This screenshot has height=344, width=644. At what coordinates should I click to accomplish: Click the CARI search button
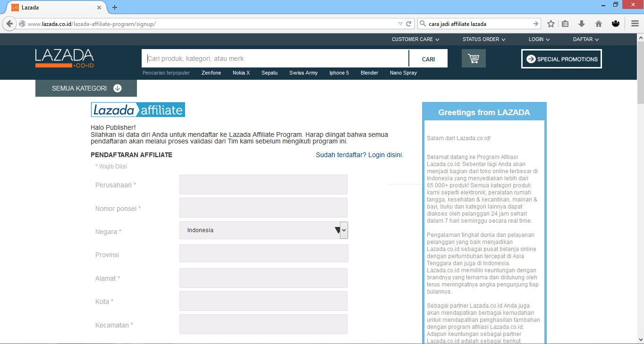tap(428, 59)
